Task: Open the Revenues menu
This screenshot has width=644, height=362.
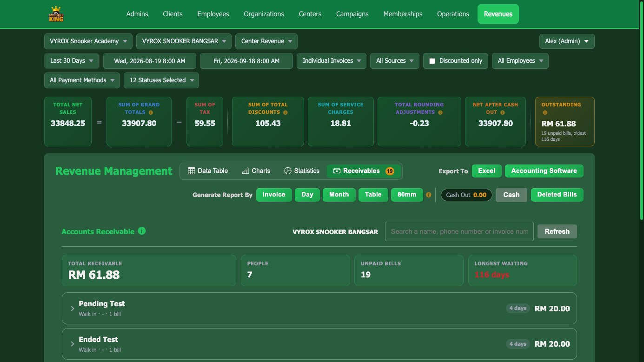Action: tap(498, 14)
